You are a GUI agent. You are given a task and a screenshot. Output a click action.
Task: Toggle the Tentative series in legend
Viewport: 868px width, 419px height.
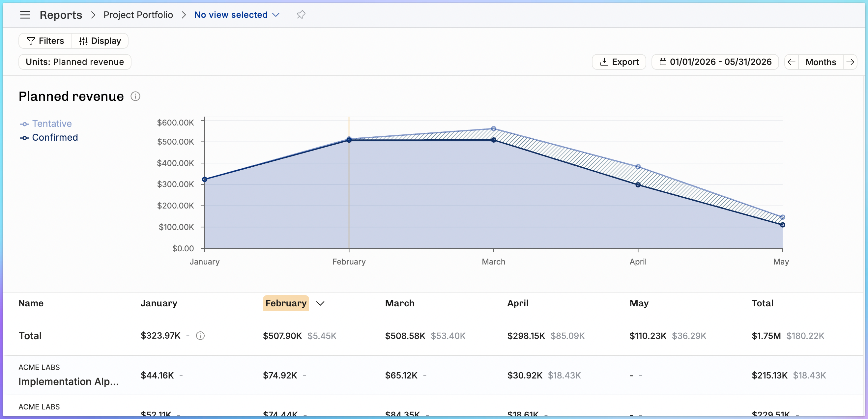tap(46, 124)
